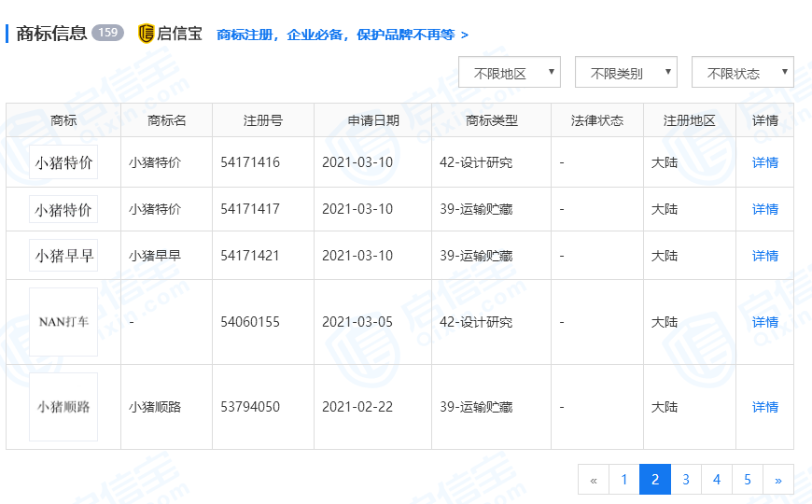Click the 商标名 column header
The height and width of the screenshot is (504, 812).
pos(166,120)
